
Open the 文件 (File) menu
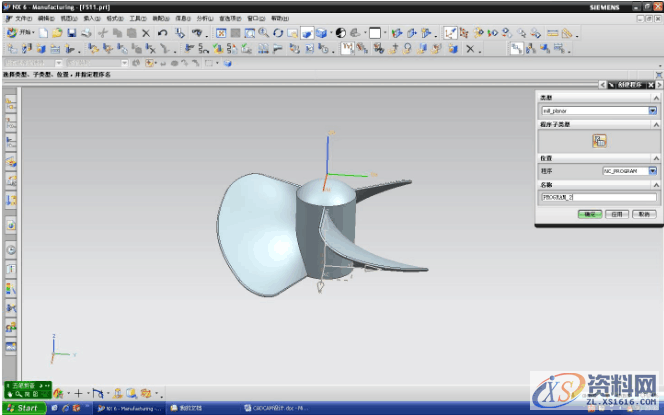pos(22,18)
